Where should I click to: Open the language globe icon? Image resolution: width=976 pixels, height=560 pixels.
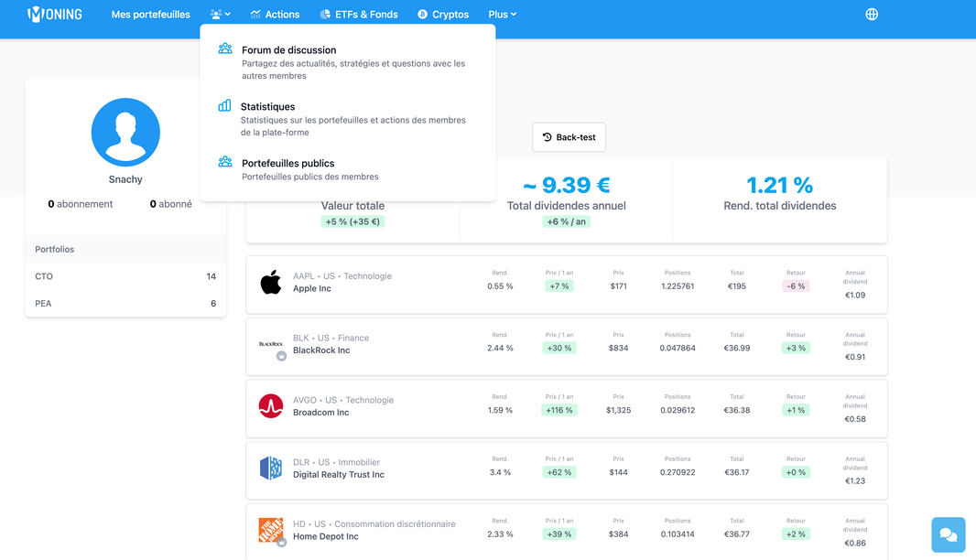[872, 15]
